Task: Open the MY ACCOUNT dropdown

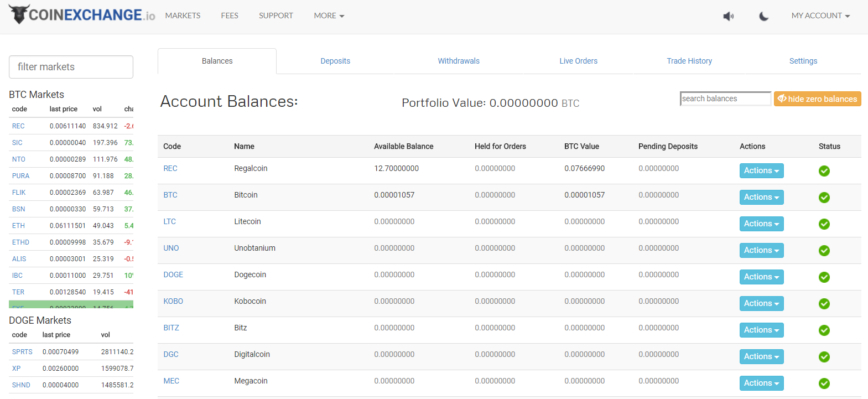Action: [x=820, y=15]
